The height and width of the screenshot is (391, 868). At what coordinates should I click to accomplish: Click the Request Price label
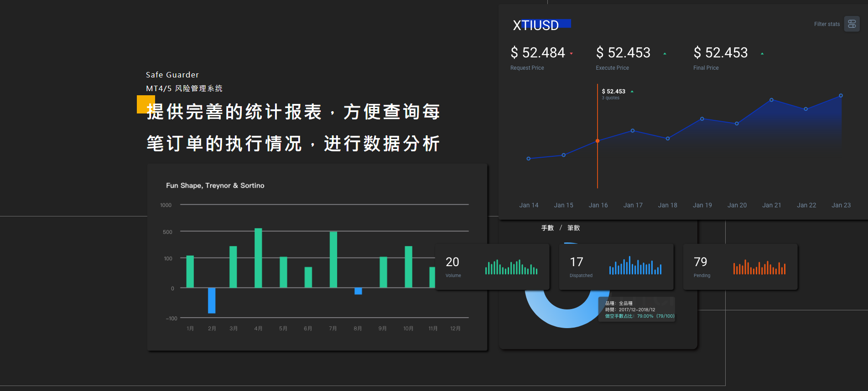(x=527, y=68)
